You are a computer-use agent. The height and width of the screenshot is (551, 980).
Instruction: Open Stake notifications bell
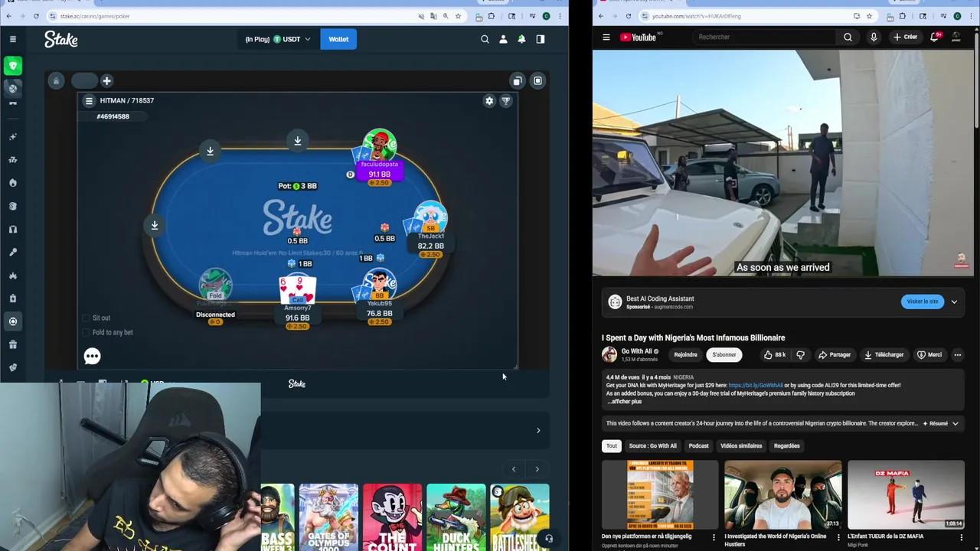point(521,39)
